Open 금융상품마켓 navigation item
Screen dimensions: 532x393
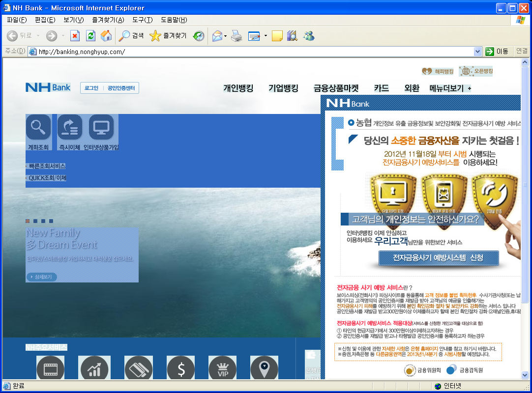336,88
